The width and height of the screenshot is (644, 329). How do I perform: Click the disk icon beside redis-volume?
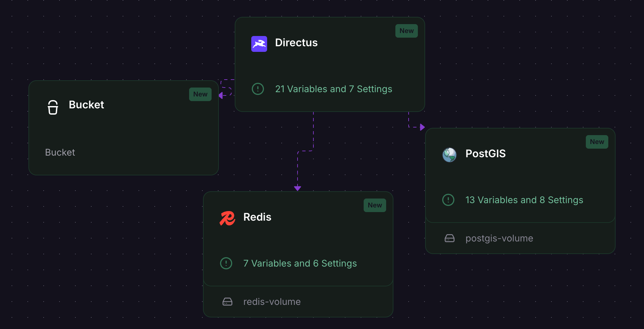227,302
